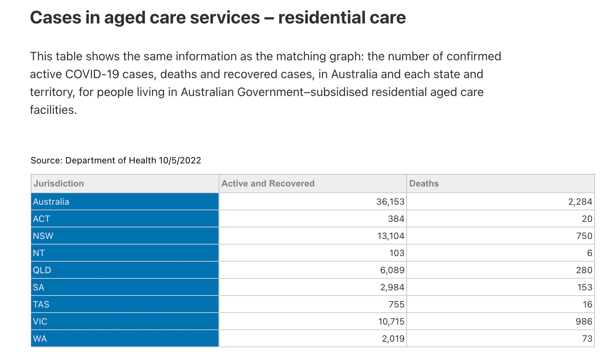Click the QLD 6,089 cases value

392,270
